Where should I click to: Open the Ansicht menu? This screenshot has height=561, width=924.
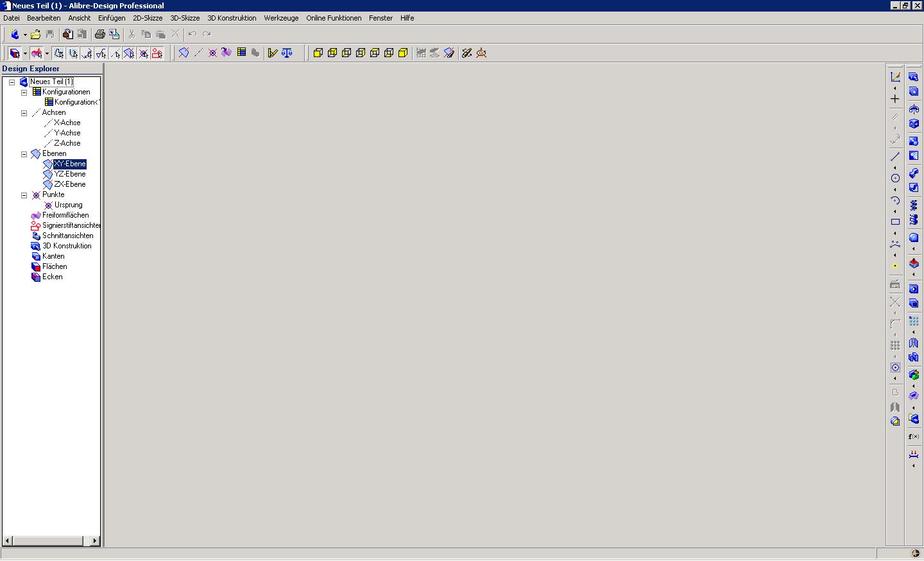(80, 18)
